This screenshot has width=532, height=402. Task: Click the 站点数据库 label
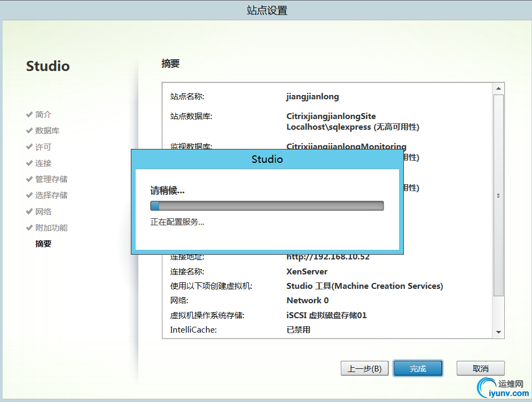(191, 116)
